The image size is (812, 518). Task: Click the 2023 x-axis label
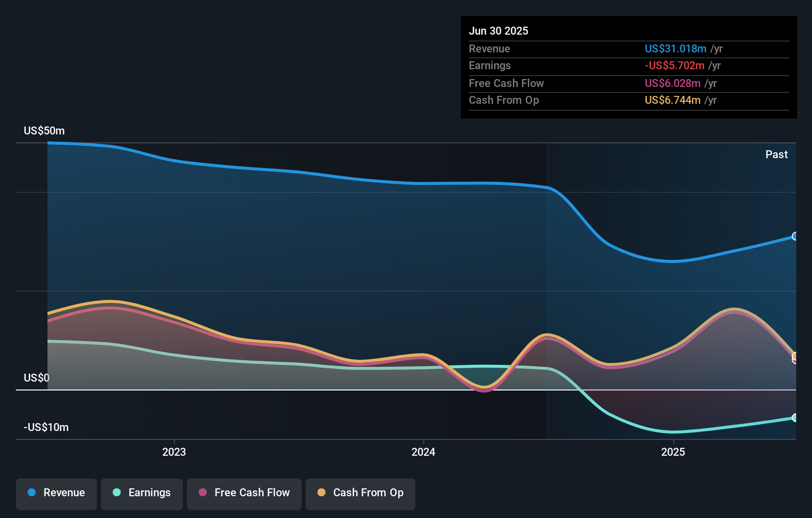[x=174, y=452]
